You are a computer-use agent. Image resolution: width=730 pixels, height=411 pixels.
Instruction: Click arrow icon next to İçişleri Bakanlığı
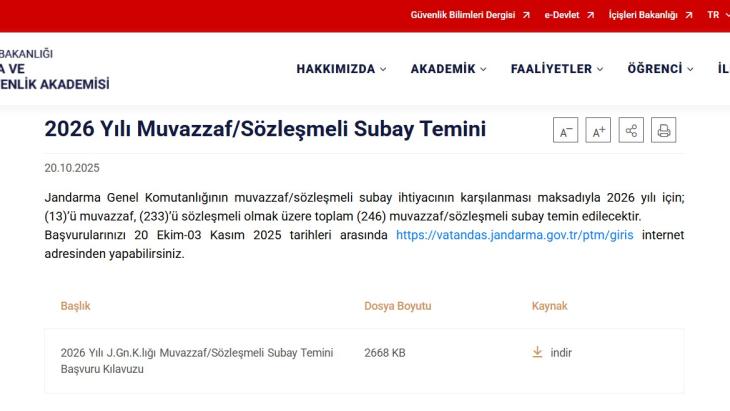click(687, 15)
